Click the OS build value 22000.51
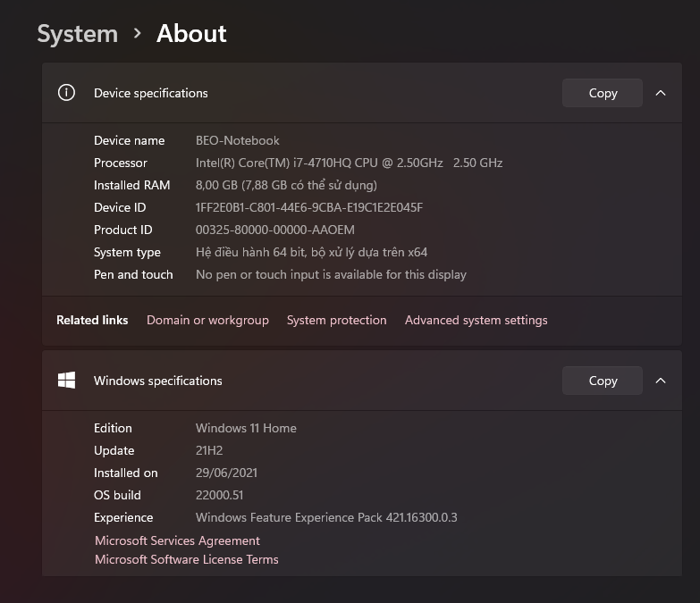Viewport: 700px width, 603px height. click(219, 495)
